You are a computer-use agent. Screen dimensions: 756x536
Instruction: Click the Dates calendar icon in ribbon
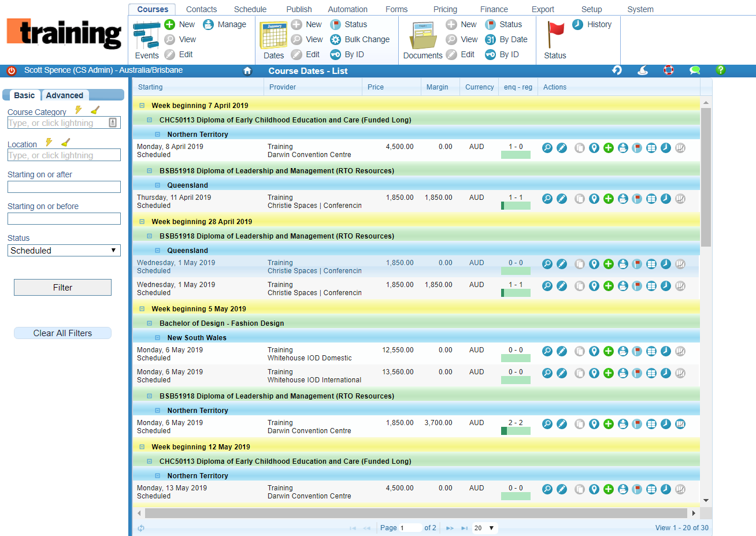pyautogui.click(x=273, y=36)
